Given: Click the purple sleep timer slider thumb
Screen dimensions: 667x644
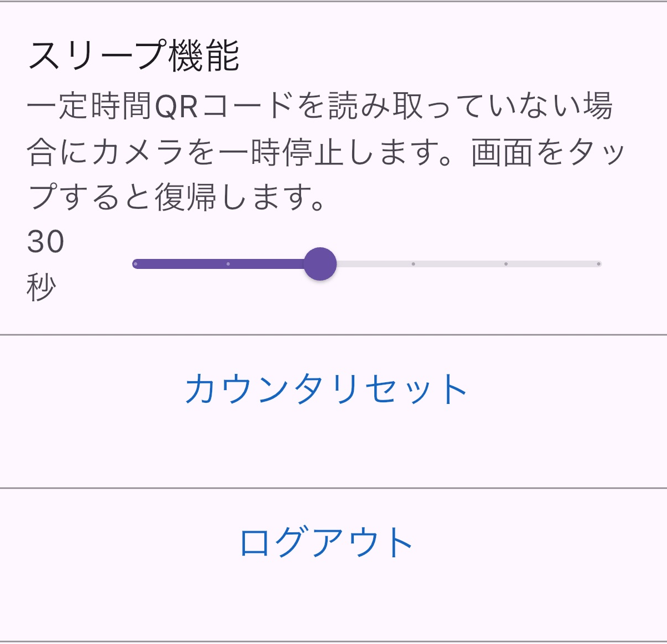Looking at the screenshot, I should (x=320, y=264).
